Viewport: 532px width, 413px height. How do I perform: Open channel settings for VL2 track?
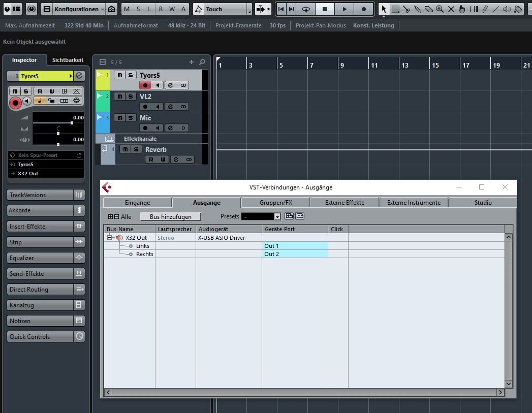click(170, 107)
